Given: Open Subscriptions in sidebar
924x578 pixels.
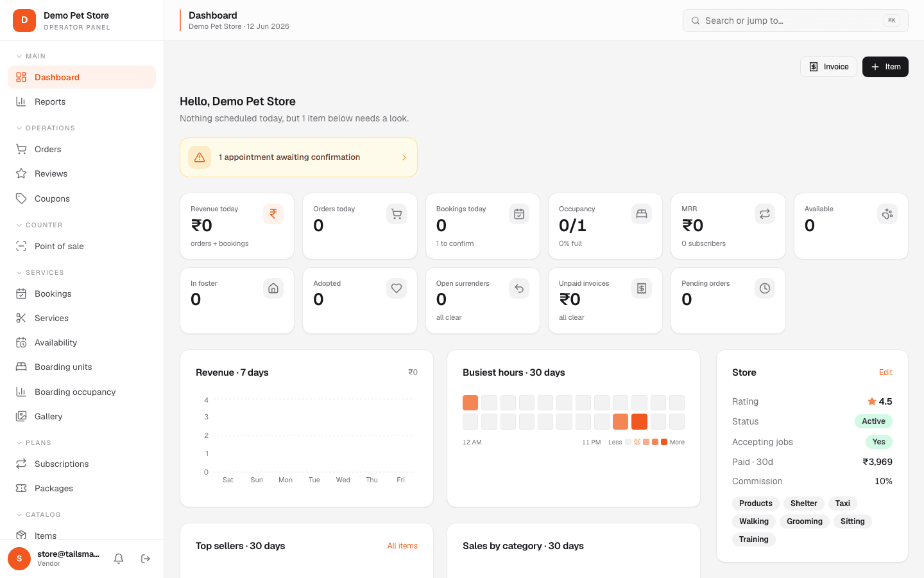Looking at the screenshot, I should (x=81, y=464).
